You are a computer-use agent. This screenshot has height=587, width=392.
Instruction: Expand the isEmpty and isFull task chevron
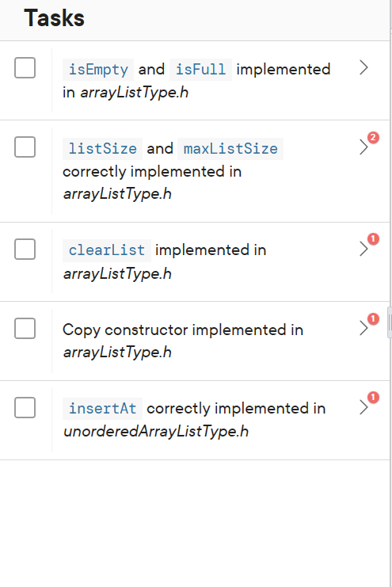363,68
